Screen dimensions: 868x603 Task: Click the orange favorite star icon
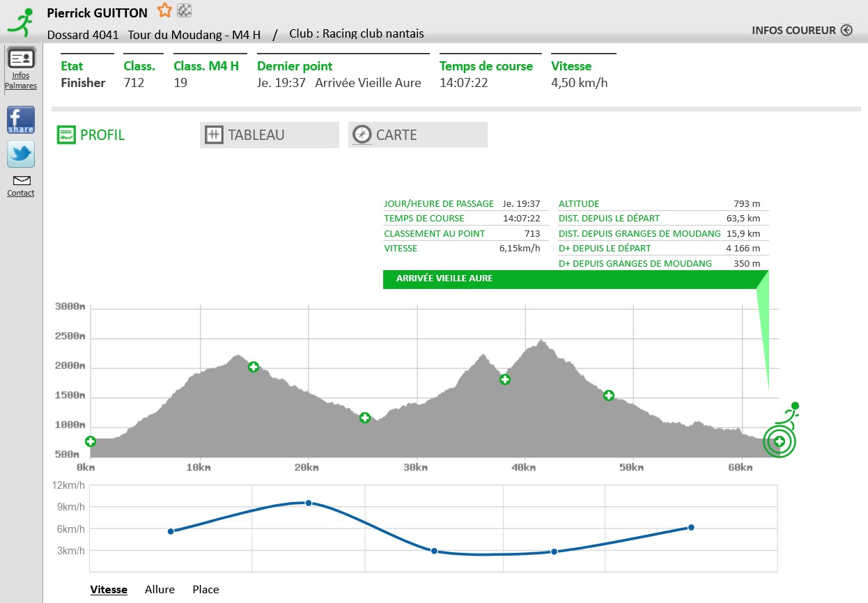(164, 10)
